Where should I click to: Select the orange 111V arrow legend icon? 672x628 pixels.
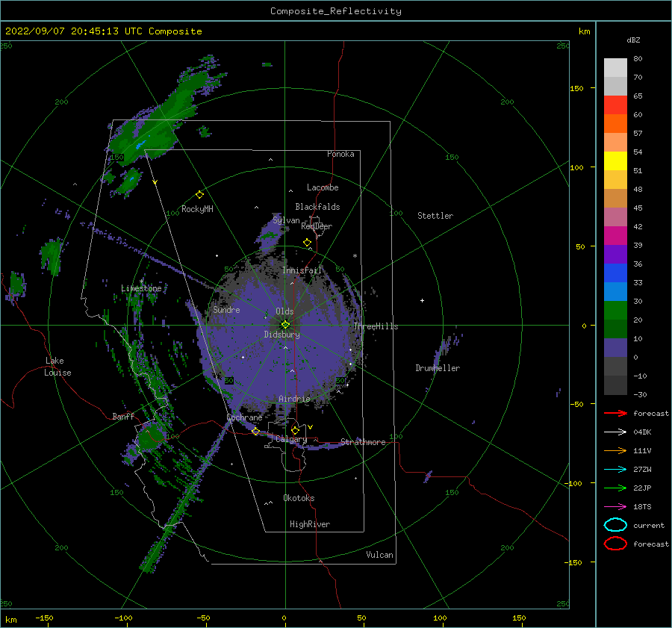[615, 450]
